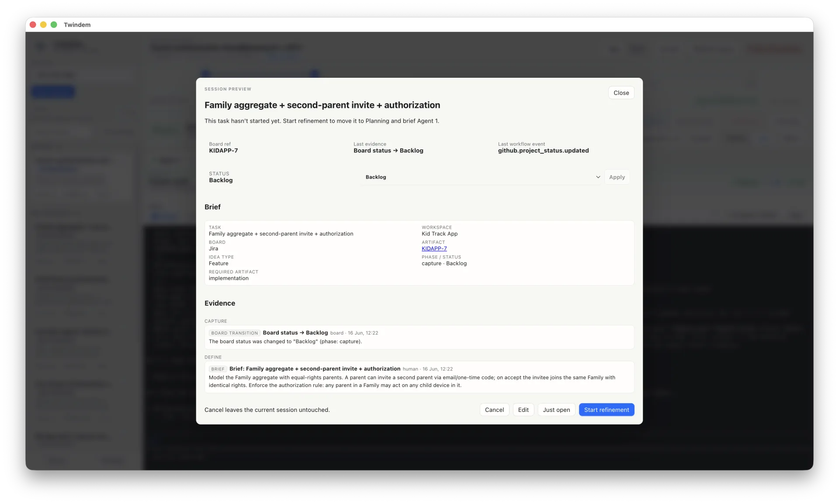Select the github.project_status.updated workflow event text
Screen dimensions: 839x504
click(543, 151)
